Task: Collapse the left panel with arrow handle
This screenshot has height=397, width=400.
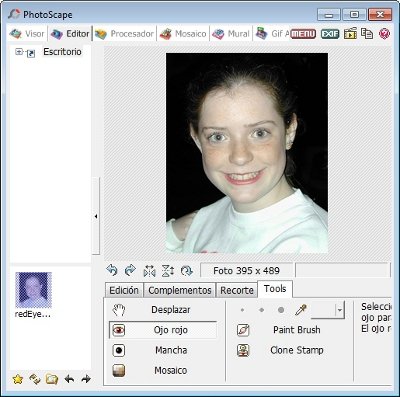Action: [x=96, y=216]
